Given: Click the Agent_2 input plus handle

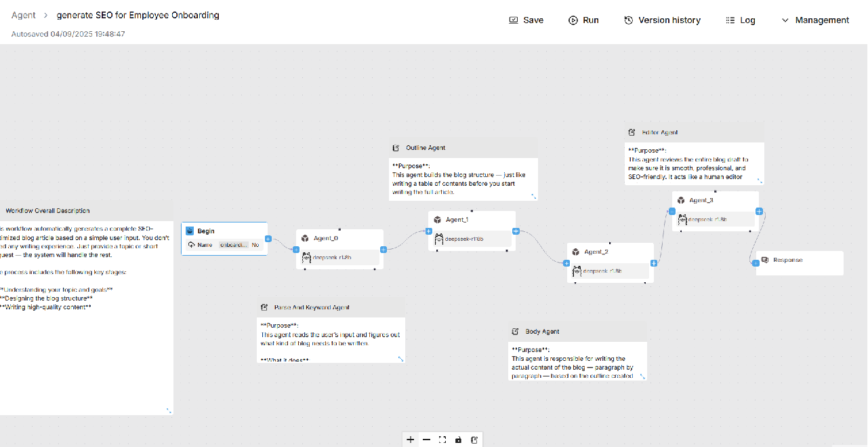Looking at the screenshot, I should (x=567, y=263).
